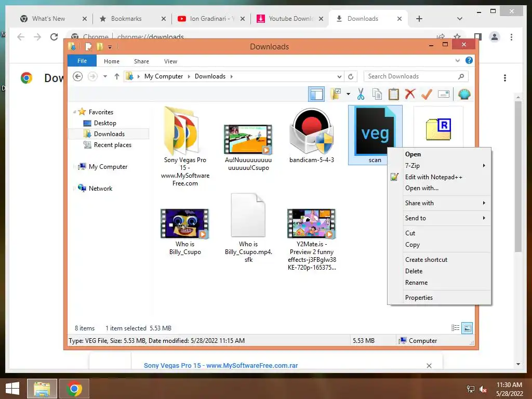Open the Share ribbon tab
The height and width of the screenshot is (399, 532).
[x=141, y=61]
